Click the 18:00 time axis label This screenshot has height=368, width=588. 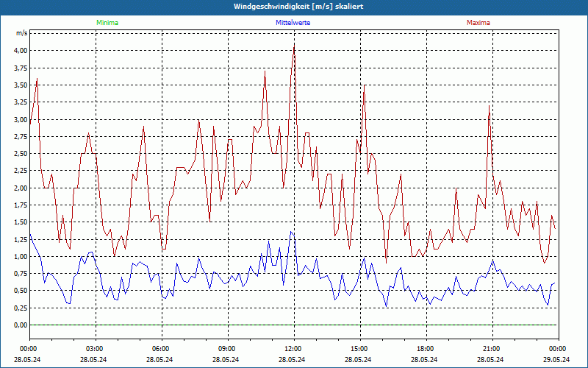tap(426, 349)
